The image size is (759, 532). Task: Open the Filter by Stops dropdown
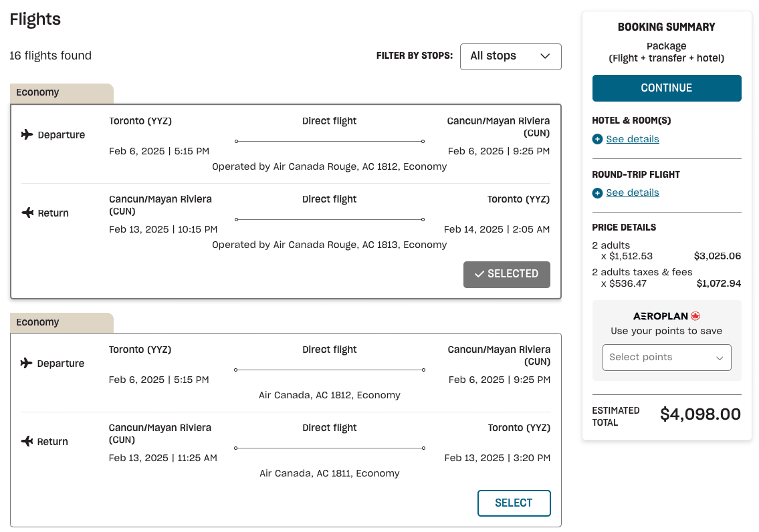coord(510,56)
